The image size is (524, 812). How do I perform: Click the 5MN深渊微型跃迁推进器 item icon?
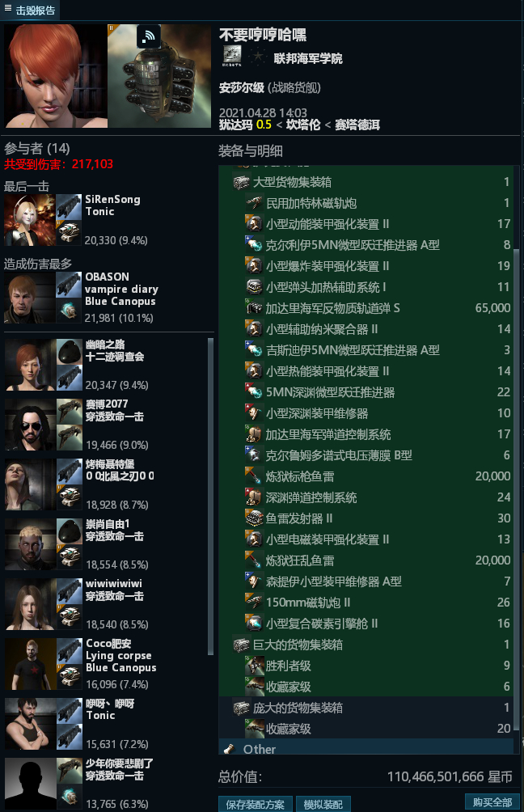[x=254, y=392]
